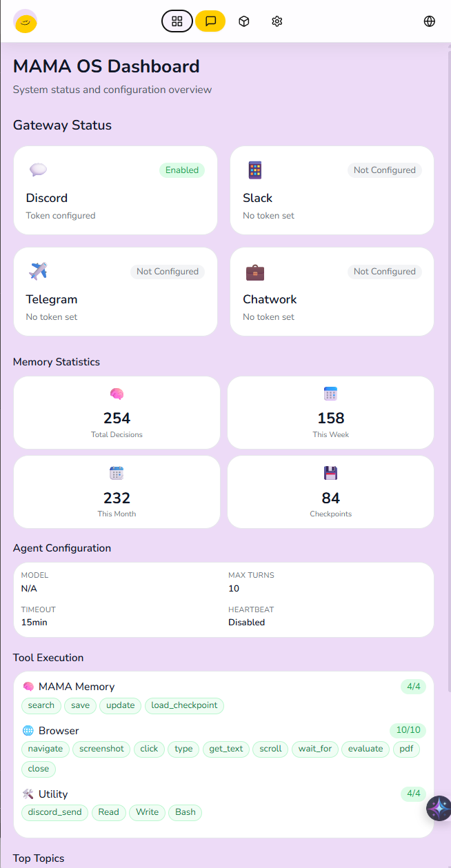Click the Slack app icon
The height and width of the screenshot is (868, 451).
point(254,170)
